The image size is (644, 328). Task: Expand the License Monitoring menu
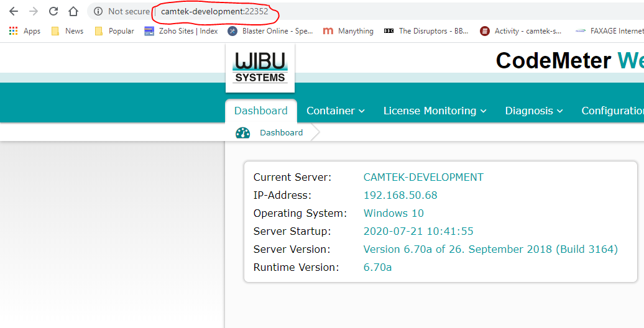click(435, 111)
